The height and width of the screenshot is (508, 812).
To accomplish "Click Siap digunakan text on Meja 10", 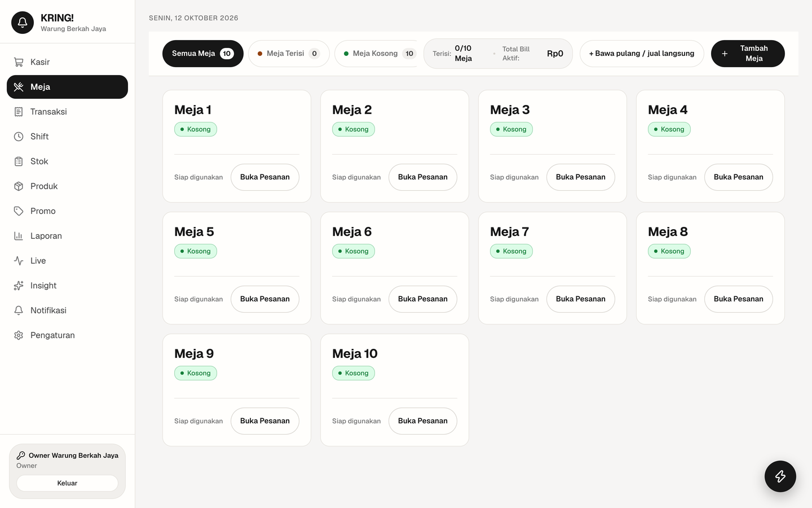I will click(x=356, y=421).
